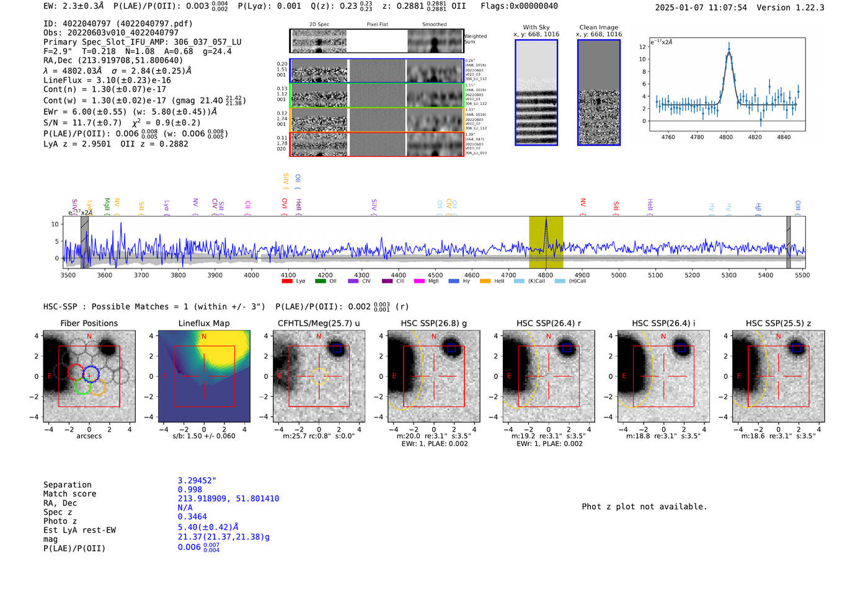Open the HSC SSP(26.8) g cutout

434,376
